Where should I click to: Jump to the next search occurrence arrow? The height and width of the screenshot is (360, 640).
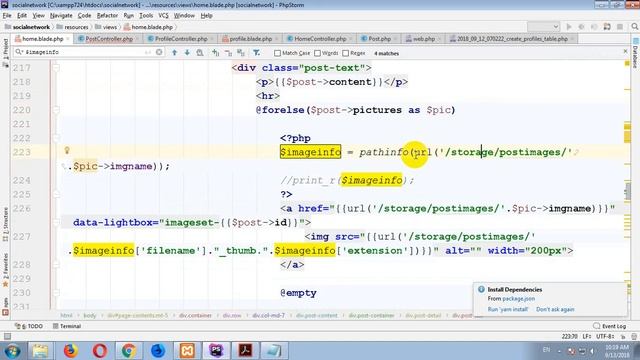click(187, 53)
